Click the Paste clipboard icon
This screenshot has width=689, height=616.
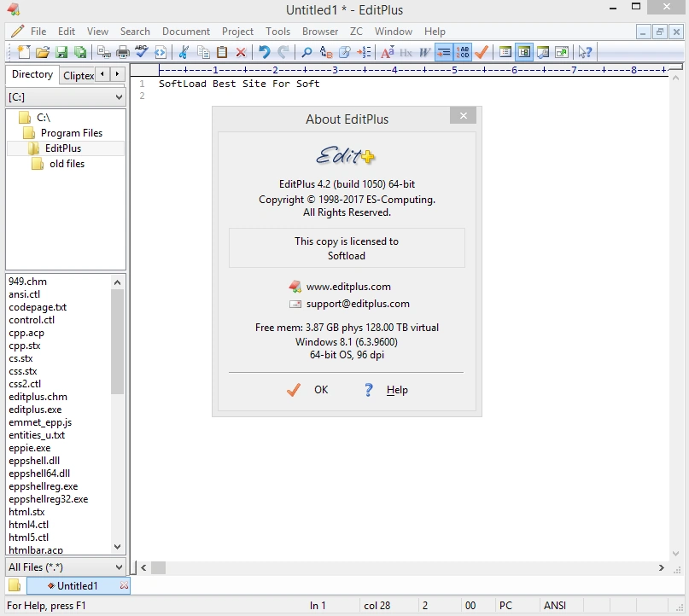(222, 52)
